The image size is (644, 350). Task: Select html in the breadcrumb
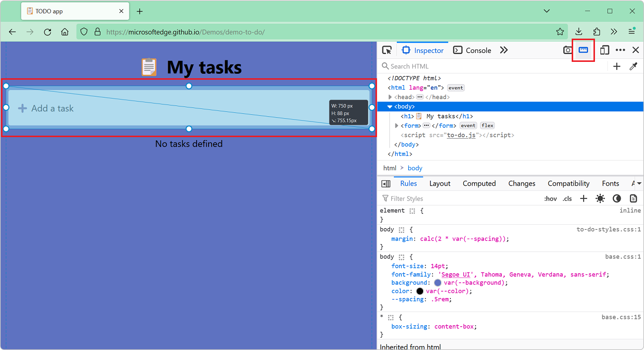[390, 168]
